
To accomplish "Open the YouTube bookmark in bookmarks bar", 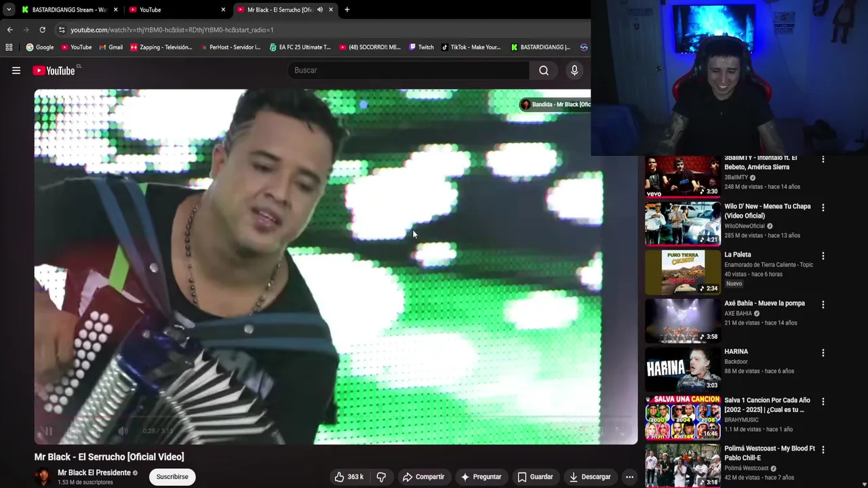I will [x=76, y=47].
